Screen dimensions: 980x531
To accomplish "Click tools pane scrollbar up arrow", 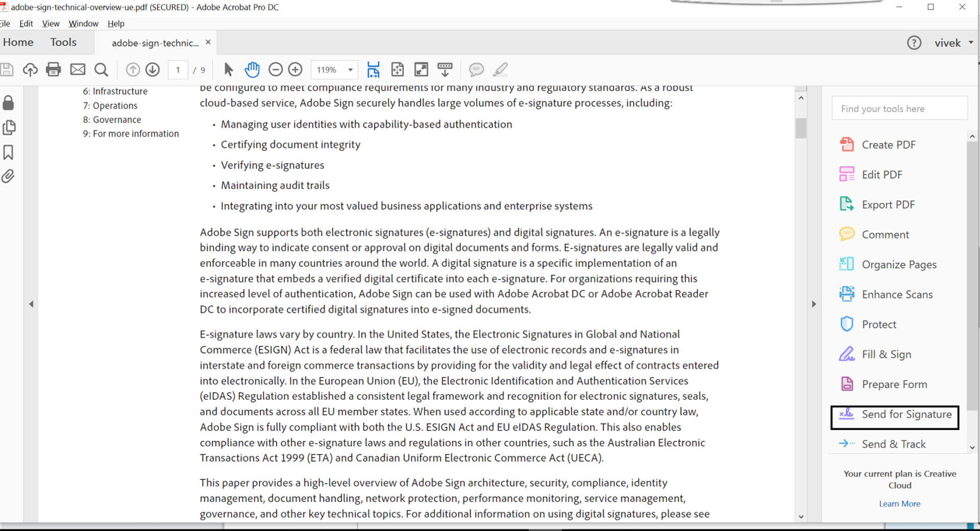I will [972, 137].
